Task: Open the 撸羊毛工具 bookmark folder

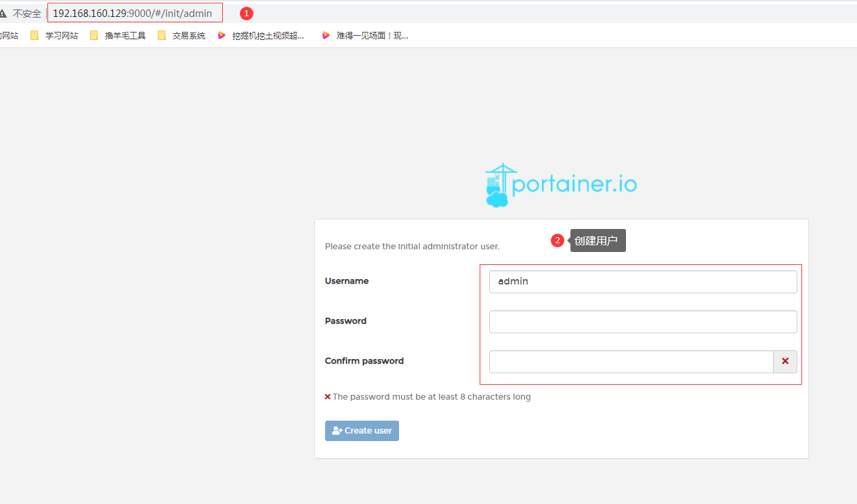Action: (x=118, y=36)
